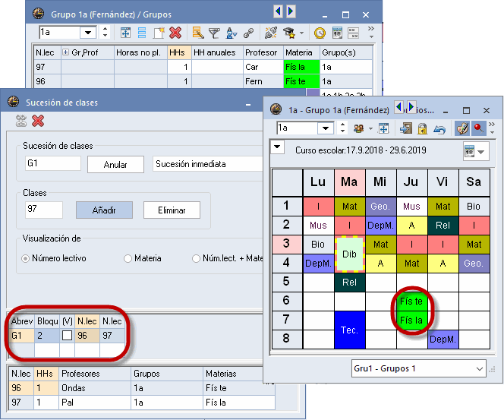This screenshot has width=504, height=420.
Task: Click the blue undo arrow in timetable toolbar
Action: click(439, 128)
